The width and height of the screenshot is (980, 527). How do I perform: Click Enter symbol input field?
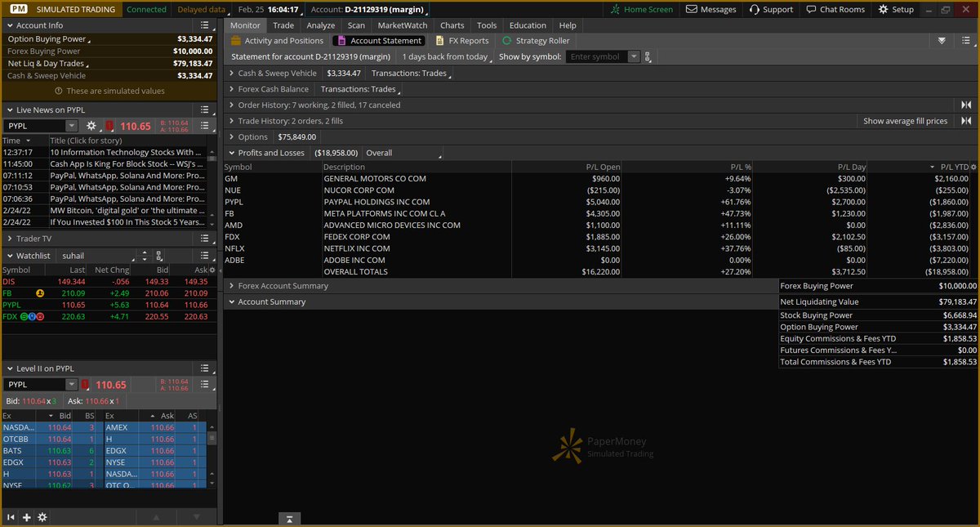[596, 57]
